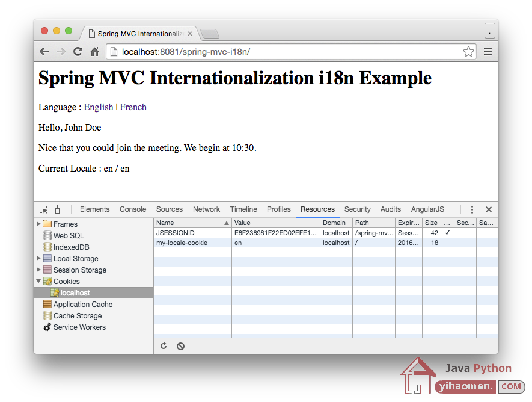The width and height of the screenshot is (532, 402).
Task: Open DevTools three-dot customize menu
Action: coord(472,209)
